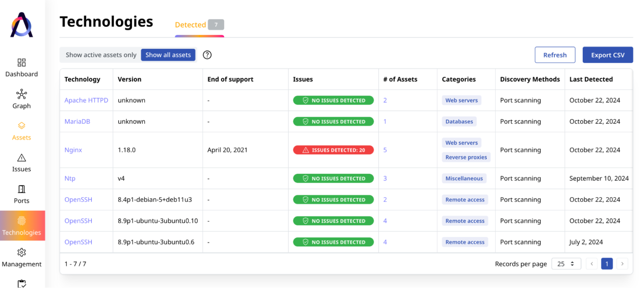This screenshot has width=644, height=288.
Task: Select the Show all assets toggle
Action: [x=168, y=55]
